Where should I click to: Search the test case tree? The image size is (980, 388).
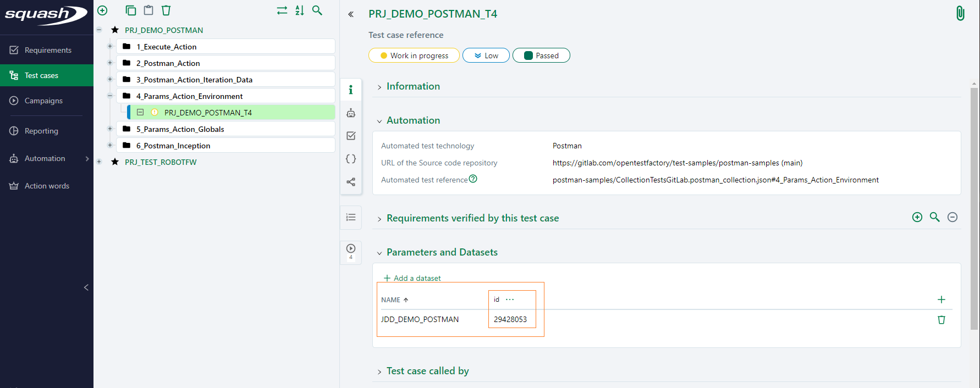point(317,10)
